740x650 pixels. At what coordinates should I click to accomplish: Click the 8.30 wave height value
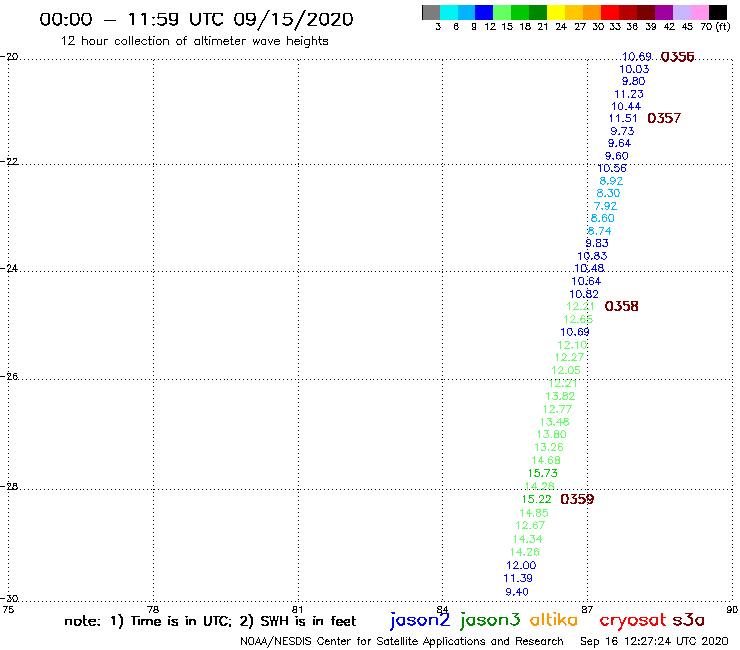point(608,194)
